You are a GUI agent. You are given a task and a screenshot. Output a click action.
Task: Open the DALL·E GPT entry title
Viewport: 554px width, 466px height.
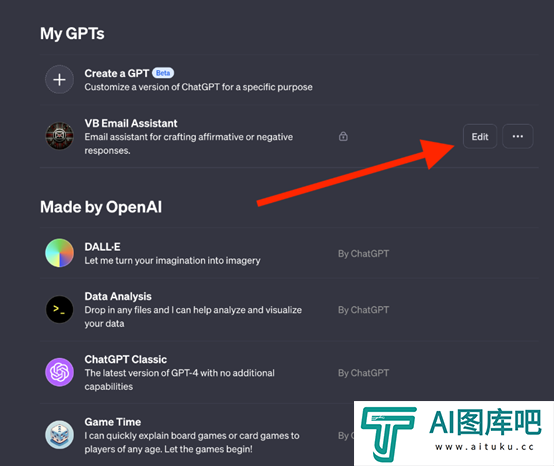point(102,247)
